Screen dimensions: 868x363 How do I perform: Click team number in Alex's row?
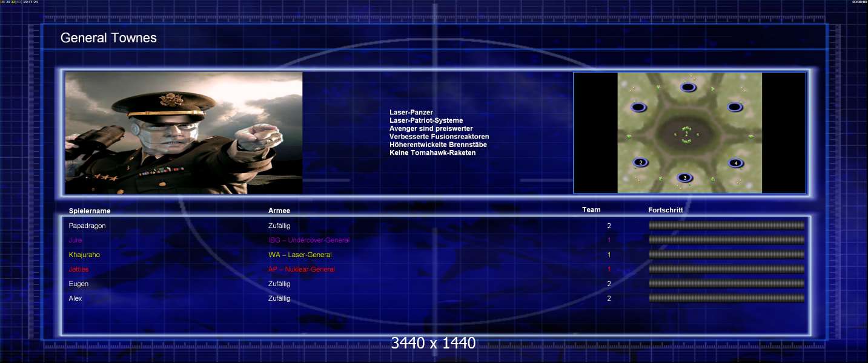point(609,298)
